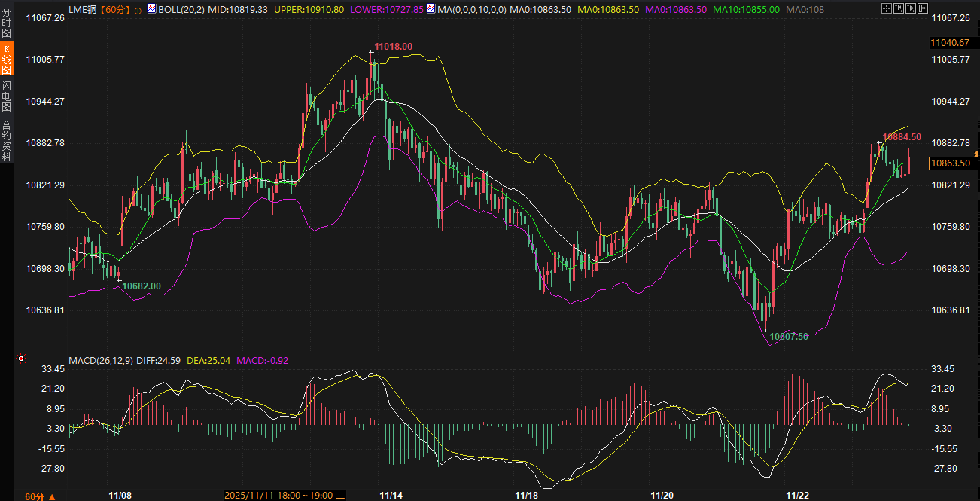
Task: Switch to the 分时图 tab
Action: (x=6, y=24)
